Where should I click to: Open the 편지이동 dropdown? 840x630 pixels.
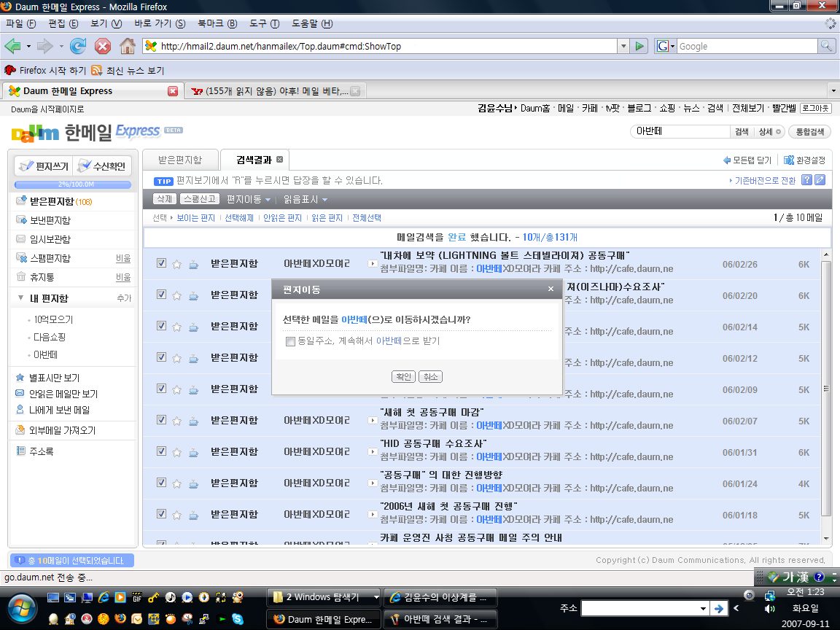(248, 199)
